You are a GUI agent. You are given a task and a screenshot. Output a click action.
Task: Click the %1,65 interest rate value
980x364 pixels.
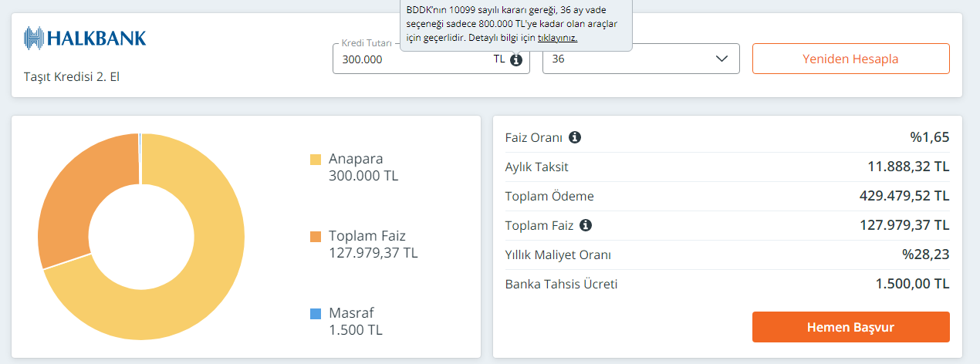click(x=930, y=137)
